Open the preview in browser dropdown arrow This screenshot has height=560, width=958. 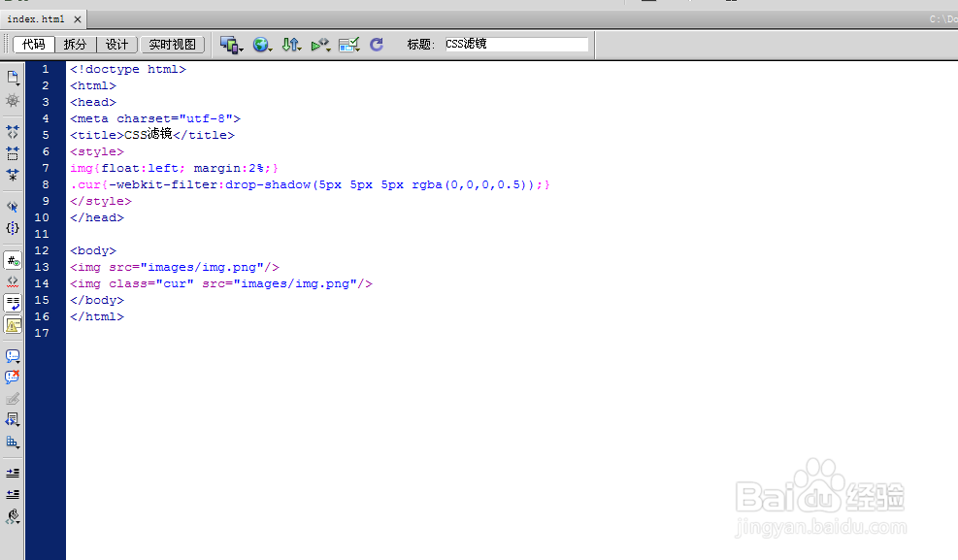(x=270, y=49)
